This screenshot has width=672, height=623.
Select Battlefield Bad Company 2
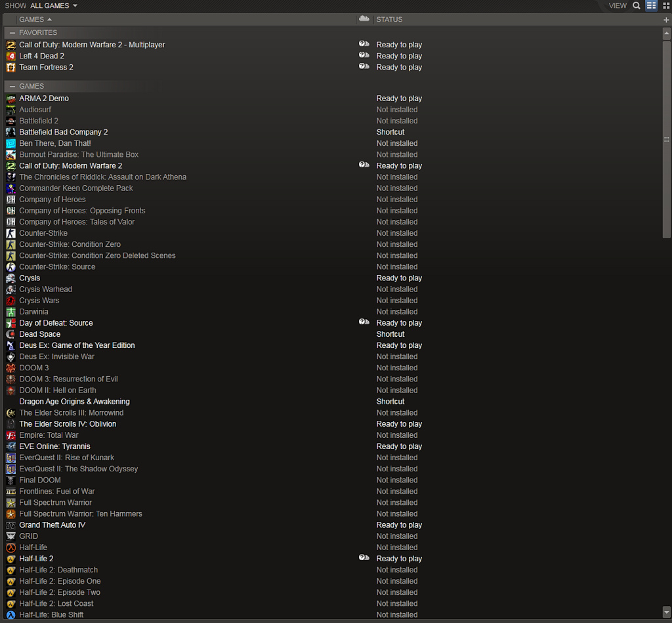[64, 132]
